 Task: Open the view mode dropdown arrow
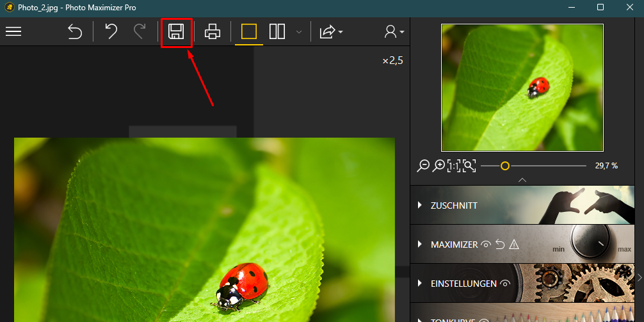tap(299, 32)
